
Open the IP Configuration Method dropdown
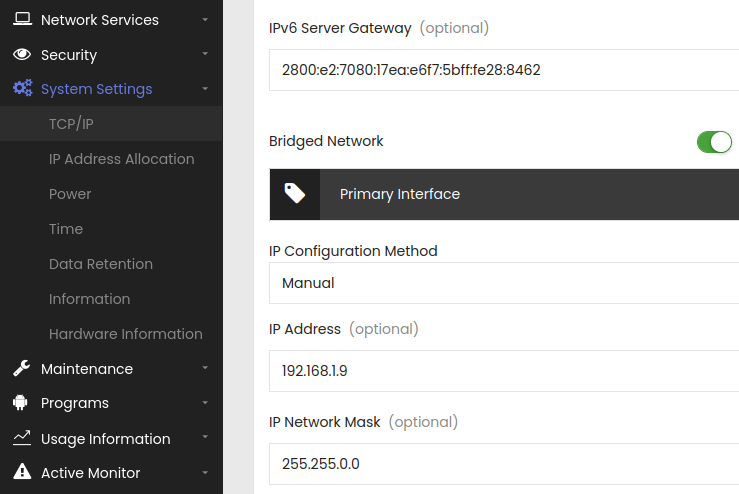coord(504,283)
